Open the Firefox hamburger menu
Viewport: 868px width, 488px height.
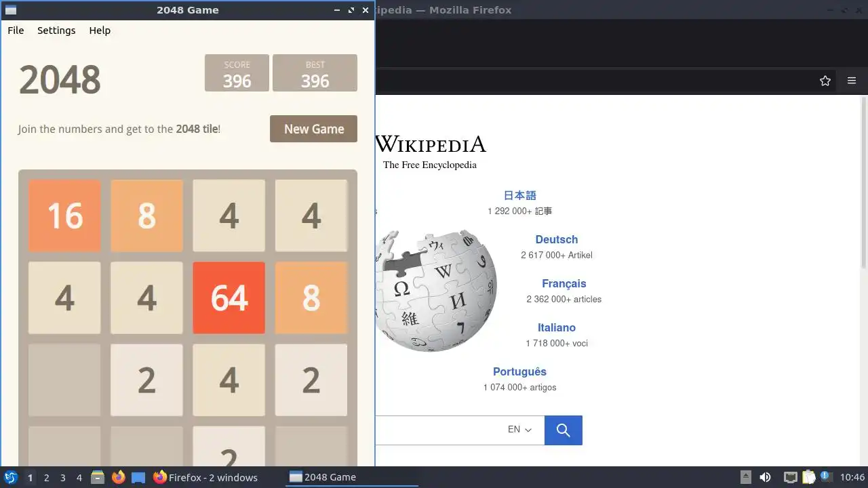point(852,81)
